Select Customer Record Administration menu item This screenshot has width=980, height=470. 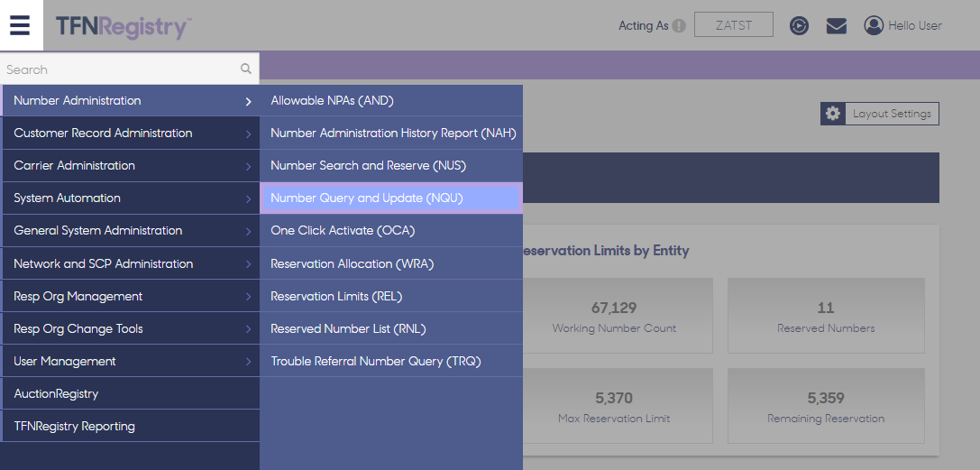click(x=131, y=134)
